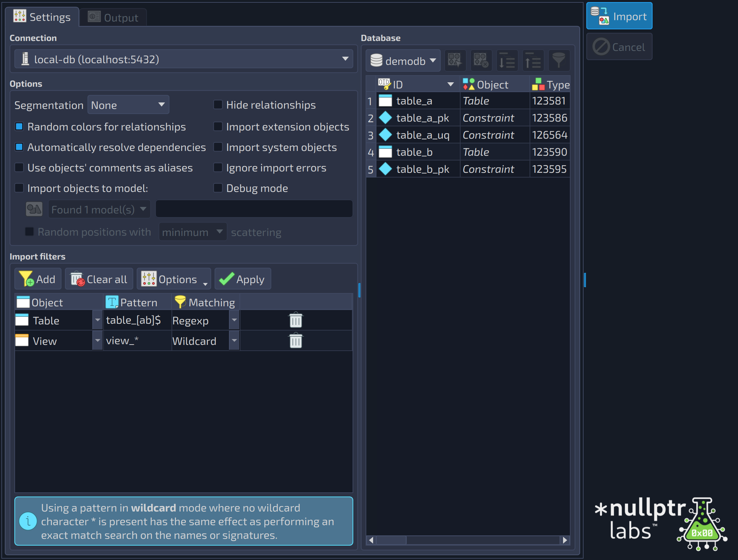Click the diamond icon of table_b_pk
738x560 pixels.
[385, 169]
